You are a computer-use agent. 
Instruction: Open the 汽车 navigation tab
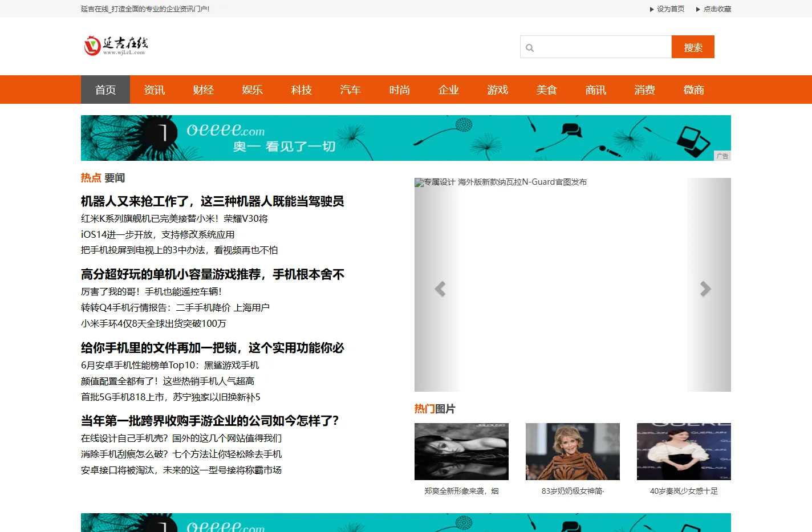351,90
